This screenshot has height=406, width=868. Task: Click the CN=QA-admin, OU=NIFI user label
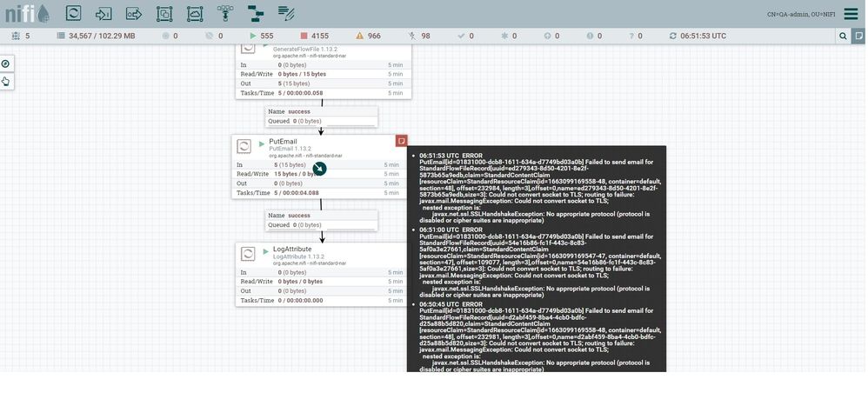801,15
